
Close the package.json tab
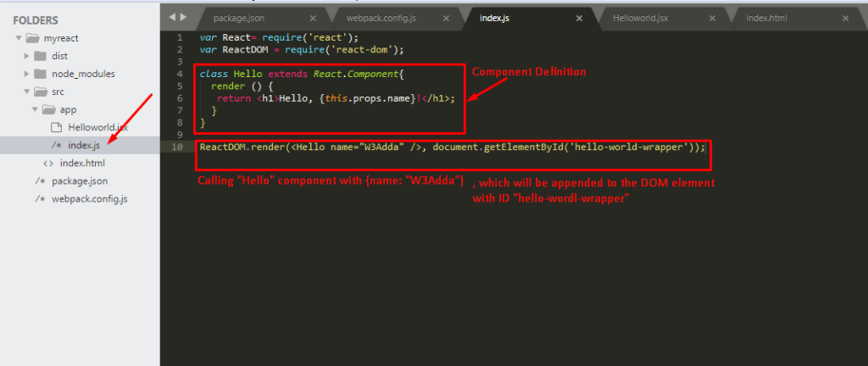pos(314,19)
